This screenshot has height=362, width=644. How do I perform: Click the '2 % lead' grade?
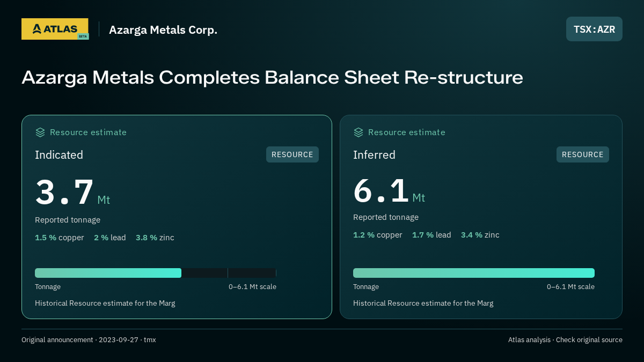110,238
